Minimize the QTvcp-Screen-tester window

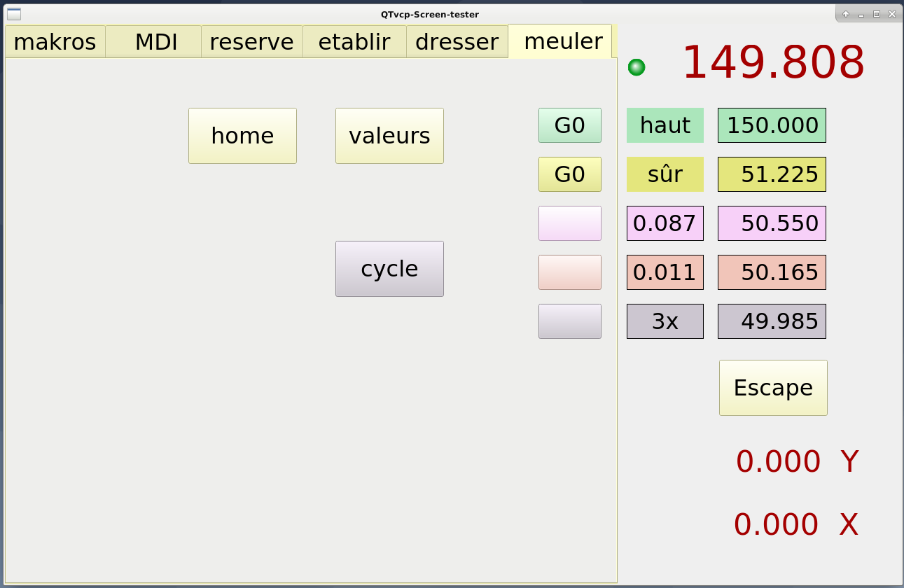861,14
